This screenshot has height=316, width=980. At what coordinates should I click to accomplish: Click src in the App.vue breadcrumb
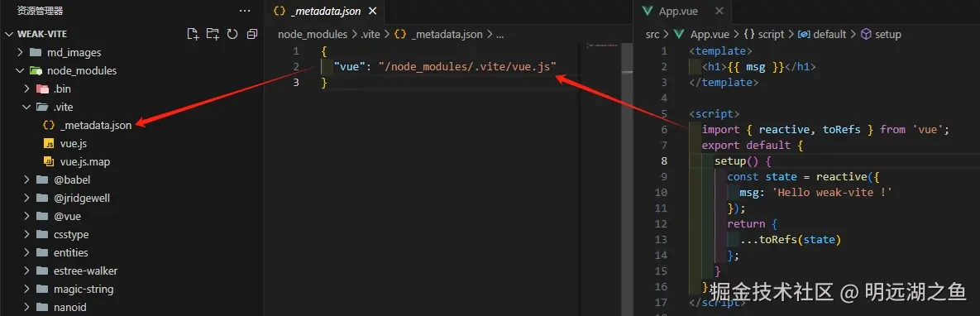[x=653, y=35]
